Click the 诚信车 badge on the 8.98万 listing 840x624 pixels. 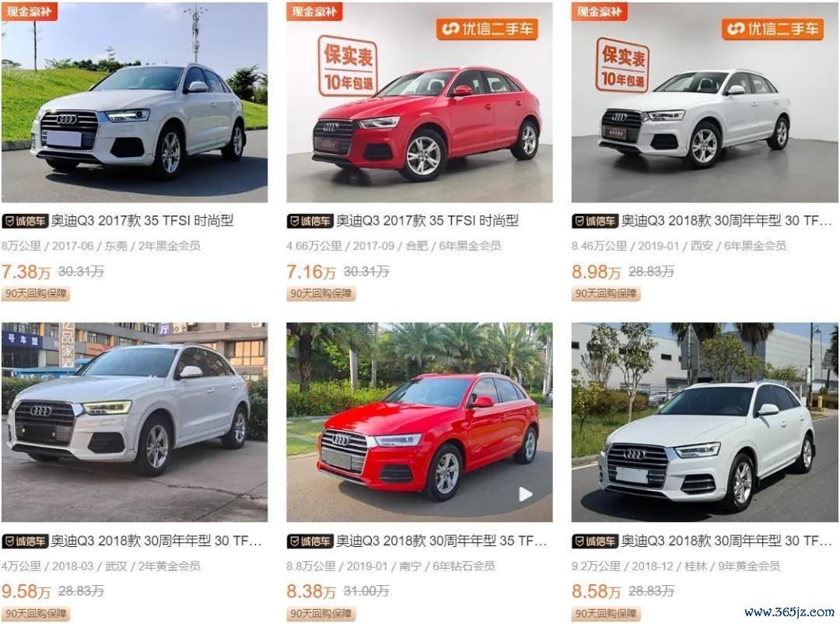coord(595,221)
